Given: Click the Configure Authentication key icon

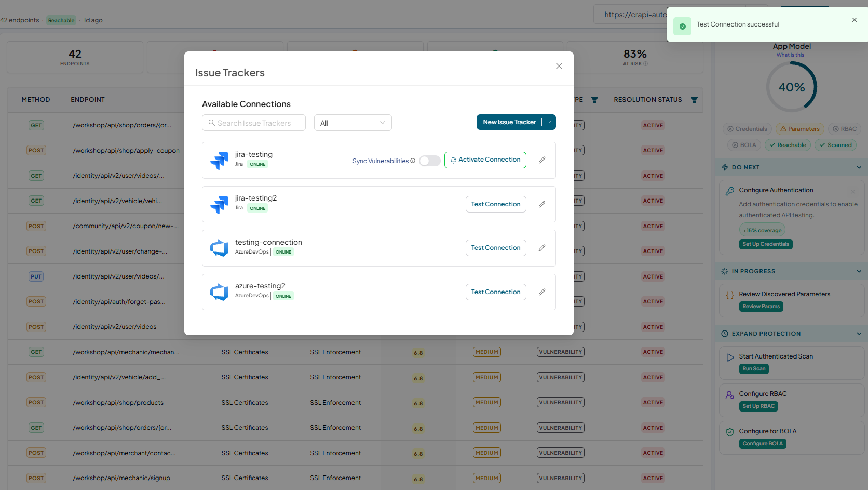Looking at the screenshot, I should (730, 191).
